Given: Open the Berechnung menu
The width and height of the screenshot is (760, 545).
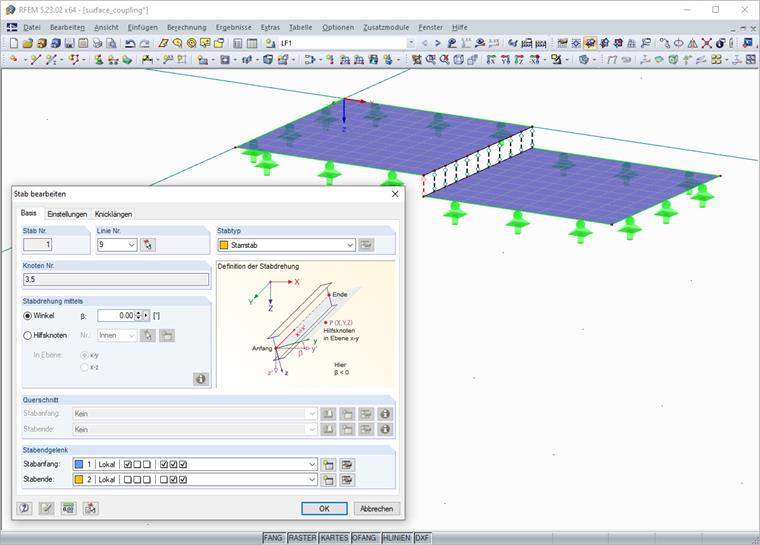Looking at the screenshot, I should (x=187, y=27).
